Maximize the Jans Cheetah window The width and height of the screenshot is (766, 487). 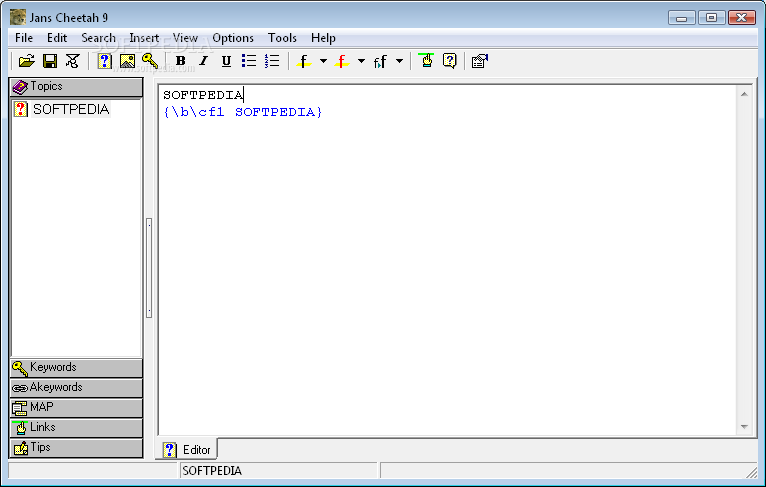point(711,18)
